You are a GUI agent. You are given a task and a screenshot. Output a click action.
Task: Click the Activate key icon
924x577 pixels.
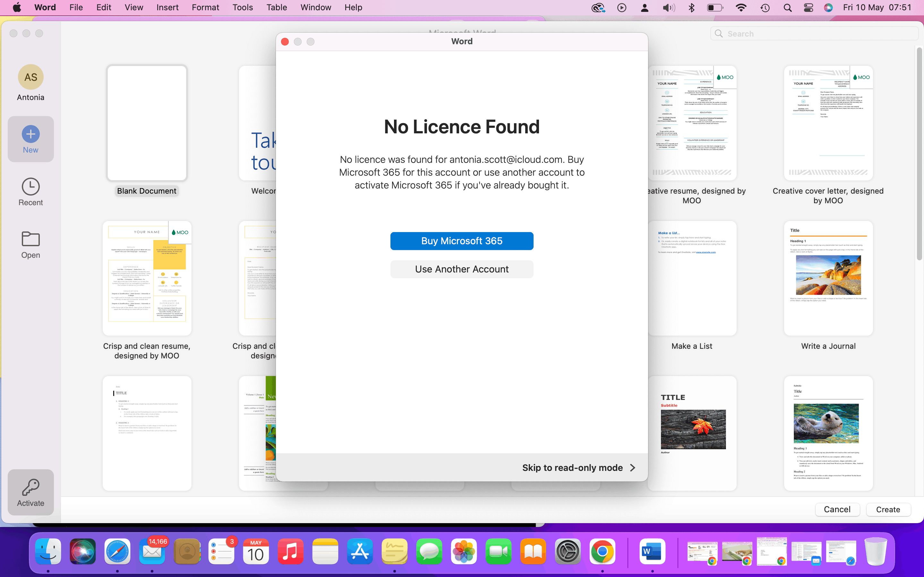coord(30,487)
